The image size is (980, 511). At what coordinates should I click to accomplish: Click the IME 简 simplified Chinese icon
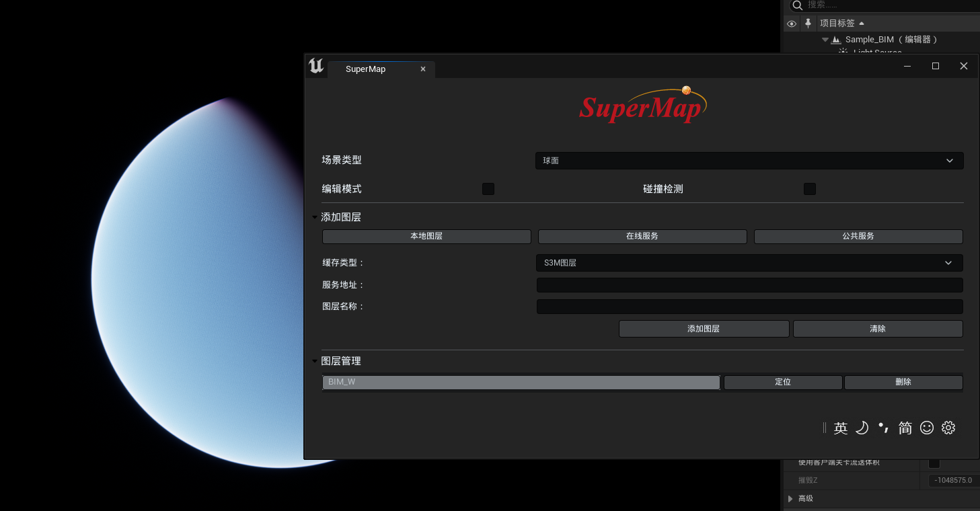905,428
